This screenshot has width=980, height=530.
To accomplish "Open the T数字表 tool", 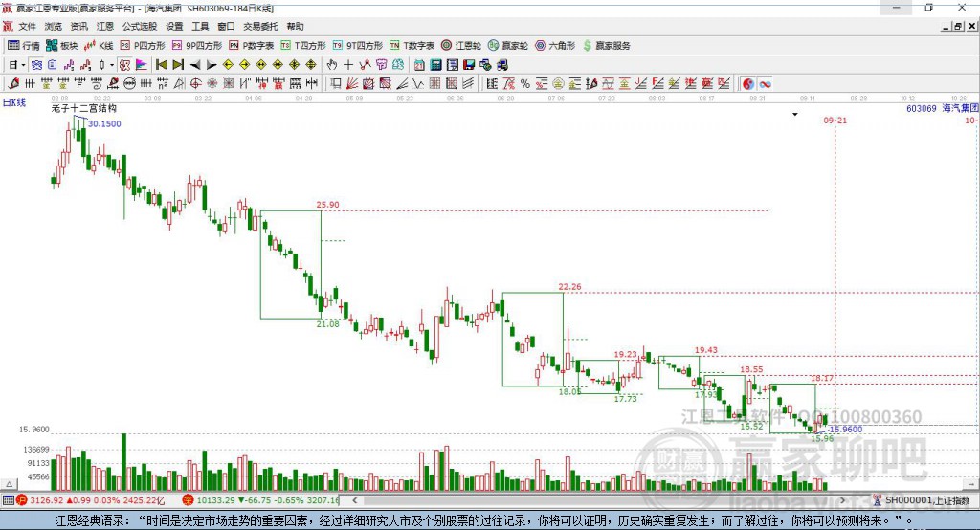I will coord(412,46).
